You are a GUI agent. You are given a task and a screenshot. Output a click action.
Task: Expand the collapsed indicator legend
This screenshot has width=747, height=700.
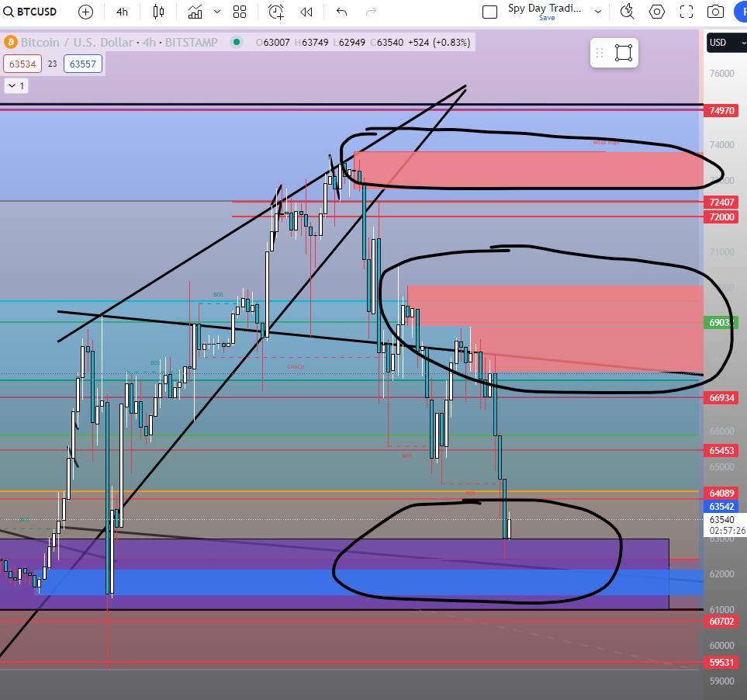[16, 86]
